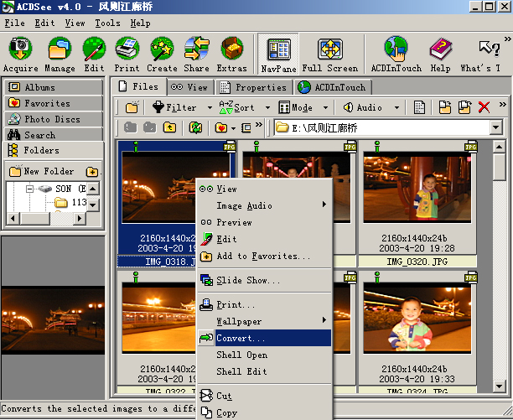The height and width of the screenshot is (420, 513).
Task: Click the Share toolbar icon
Action: (196, 54)
